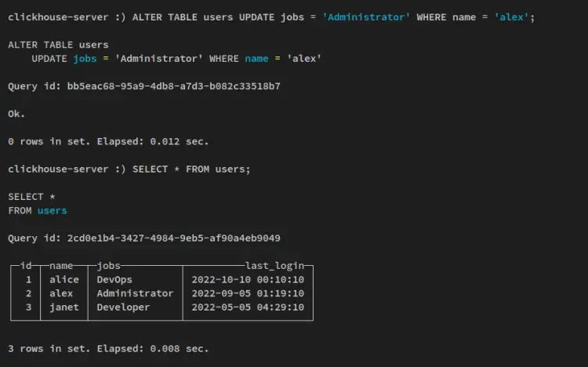
Task: Click the 'Ok.' result line
Action: tap(16, 114)
